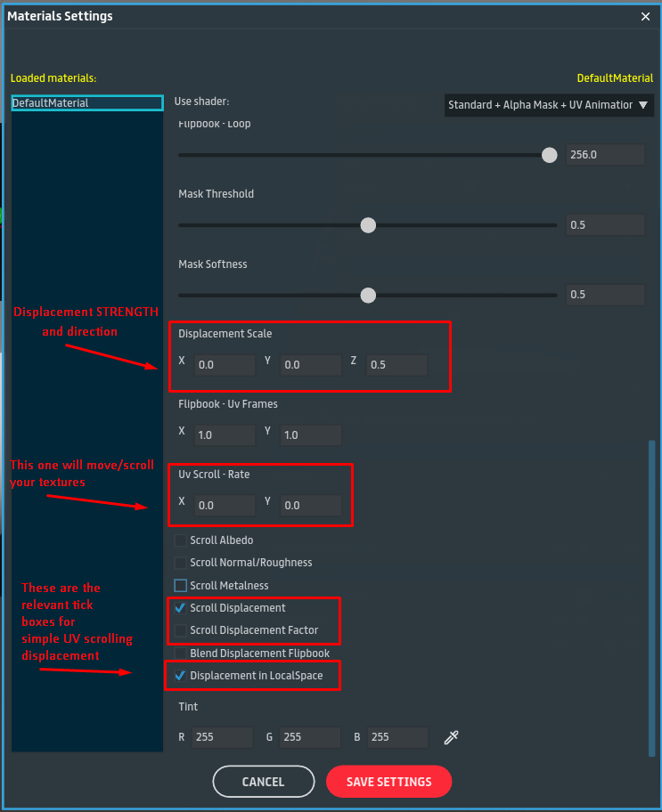
Task: Disable Displacement in LocalSpace
Action: coord(181,676)
